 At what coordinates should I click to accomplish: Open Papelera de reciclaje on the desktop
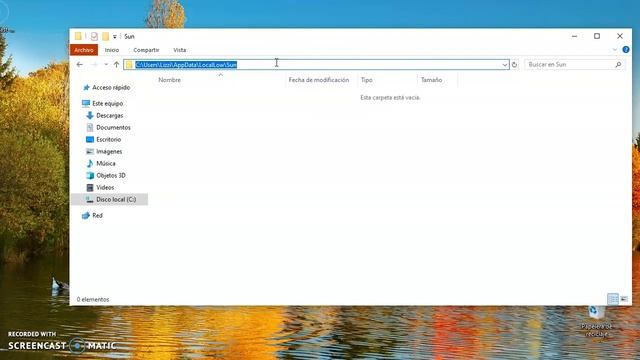(596, 320)
